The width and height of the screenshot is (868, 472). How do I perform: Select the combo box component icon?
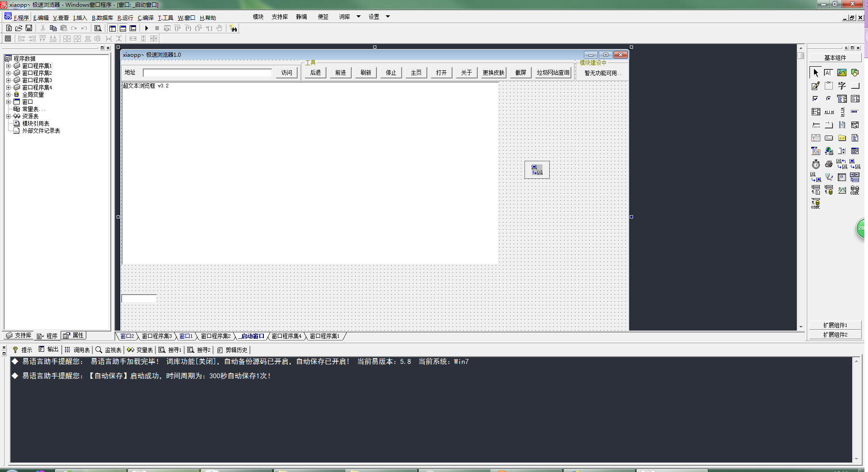[842, 99]
